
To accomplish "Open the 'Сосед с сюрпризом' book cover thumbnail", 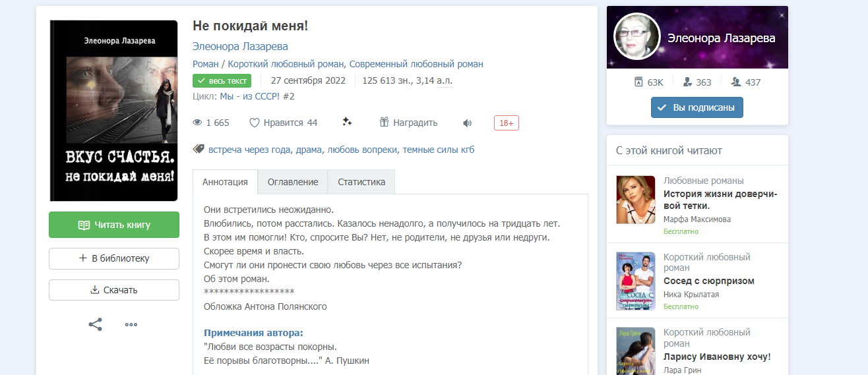I will pos(635,281).
